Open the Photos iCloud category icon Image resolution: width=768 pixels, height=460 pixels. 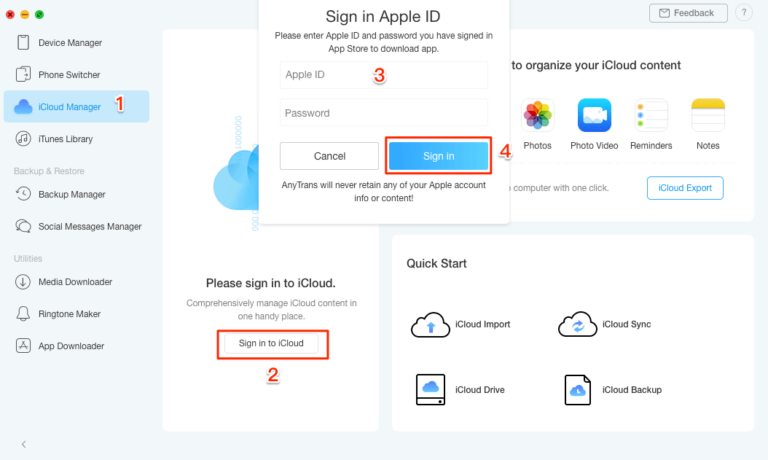coord(537,116)
